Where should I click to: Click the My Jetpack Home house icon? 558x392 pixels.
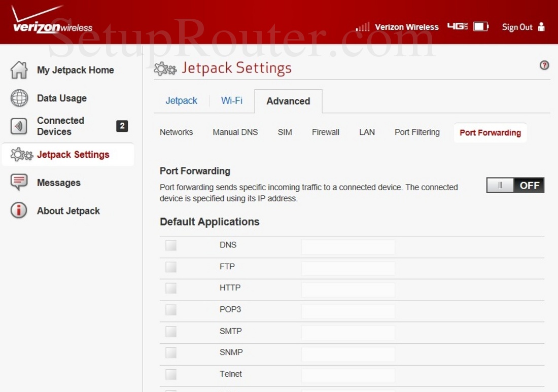coord(19,70)
